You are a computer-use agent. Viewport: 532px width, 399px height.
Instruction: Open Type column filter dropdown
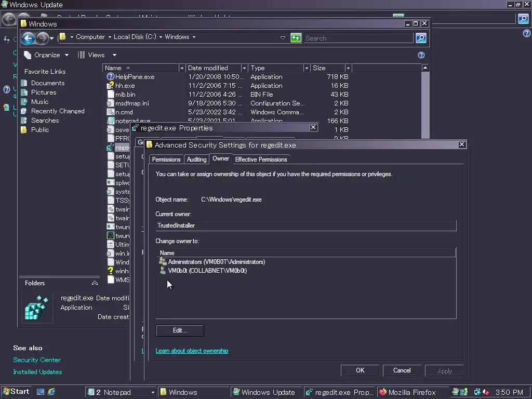[307, 68]
